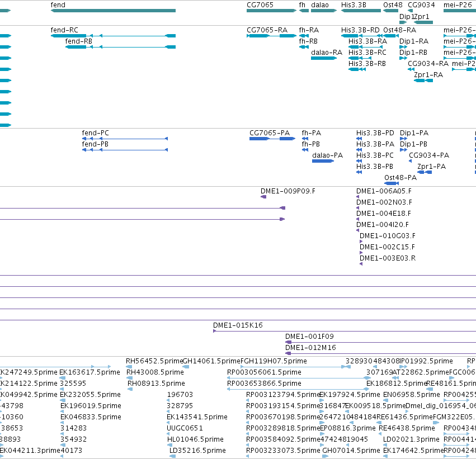Select the DME1-009P09.F BAC end label

[x=288, y=191]
